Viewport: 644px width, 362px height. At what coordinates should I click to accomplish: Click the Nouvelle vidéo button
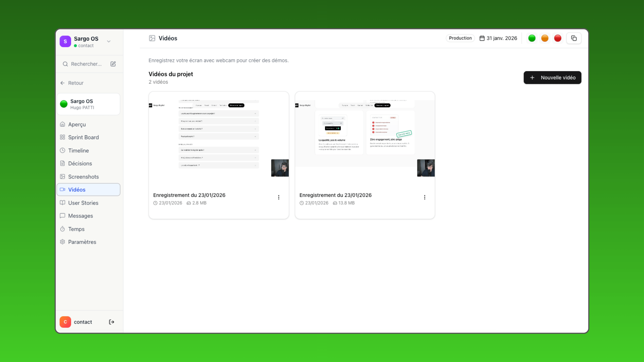[552, 77]
